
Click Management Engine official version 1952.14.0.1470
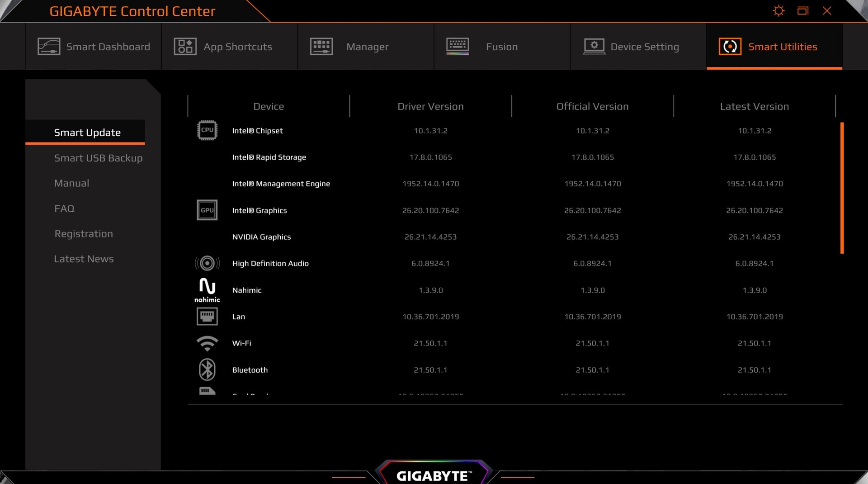(x=593, y=184)
